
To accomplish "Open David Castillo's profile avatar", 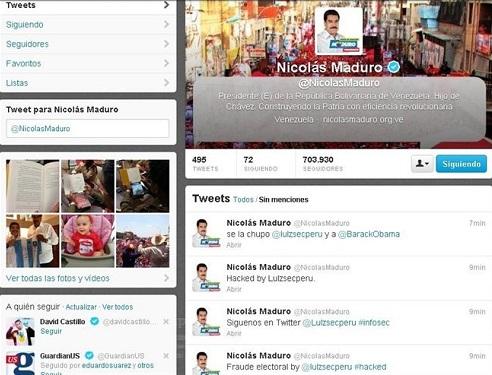I will tap(20, 332).
